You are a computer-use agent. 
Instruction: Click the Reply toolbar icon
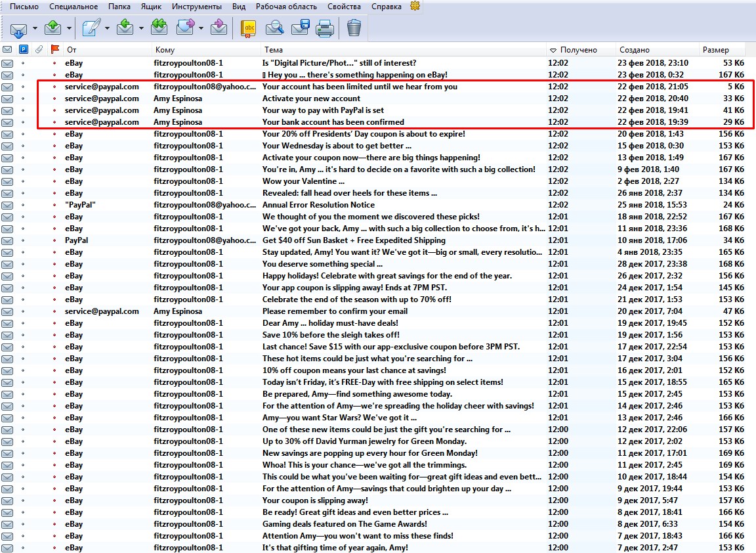(125, 28)
